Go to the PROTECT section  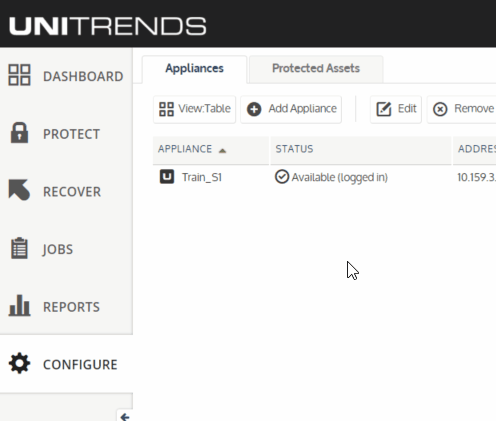(66, 134)
